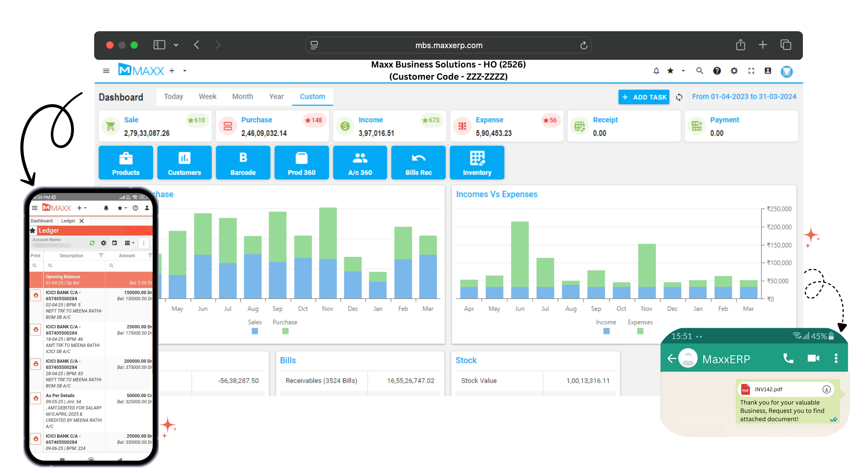Open the Inventory shortcut tile

pos(477,163)
